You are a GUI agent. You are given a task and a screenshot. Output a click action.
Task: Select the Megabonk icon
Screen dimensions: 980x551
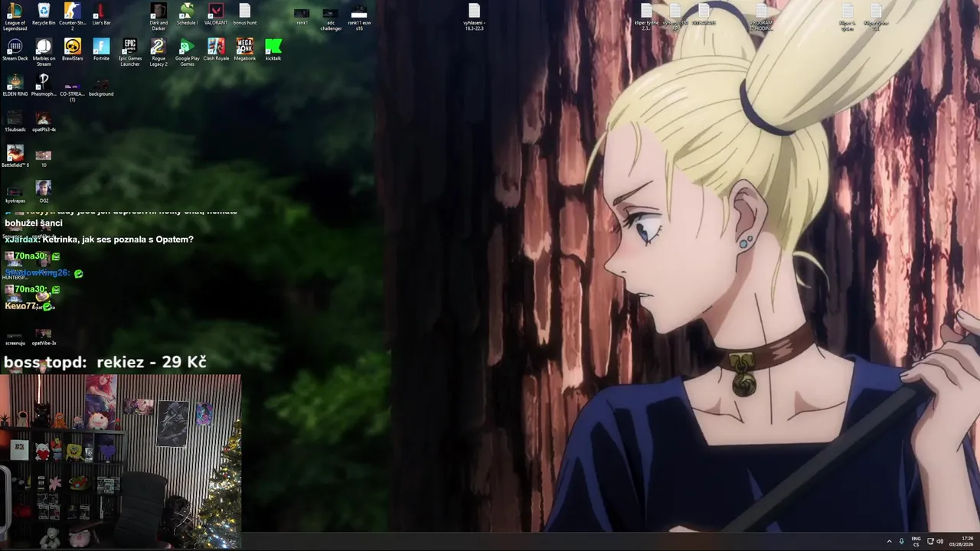(x=245, y=50)
